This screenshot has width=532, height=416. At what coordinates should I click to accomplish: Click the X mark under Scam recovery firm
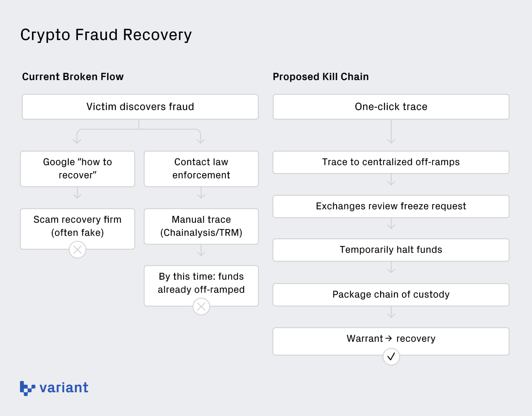[77, 250]
